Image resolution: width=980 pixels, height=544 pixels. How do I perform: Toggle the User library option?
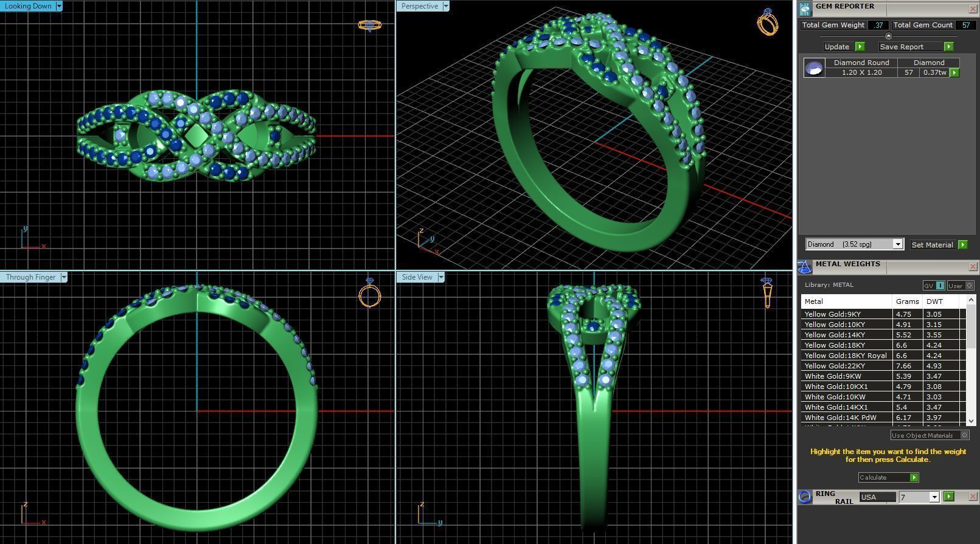point(961,285)
